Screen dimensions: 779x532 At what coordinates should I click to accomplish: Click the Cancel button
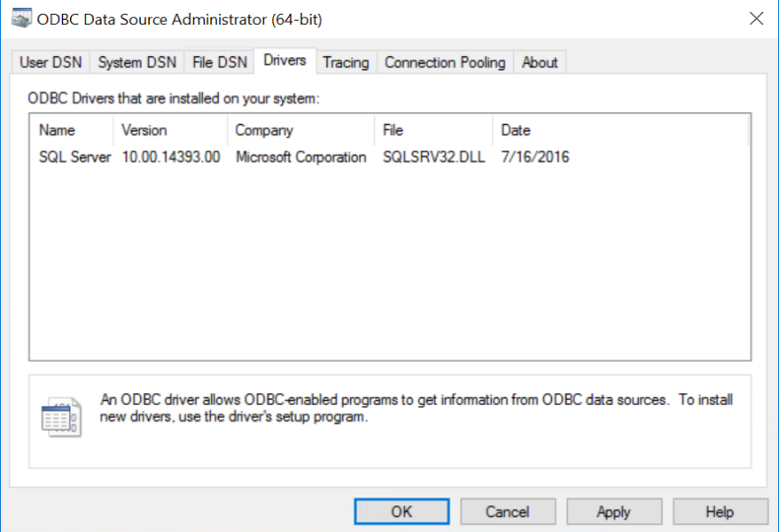[x=508, y=511]
